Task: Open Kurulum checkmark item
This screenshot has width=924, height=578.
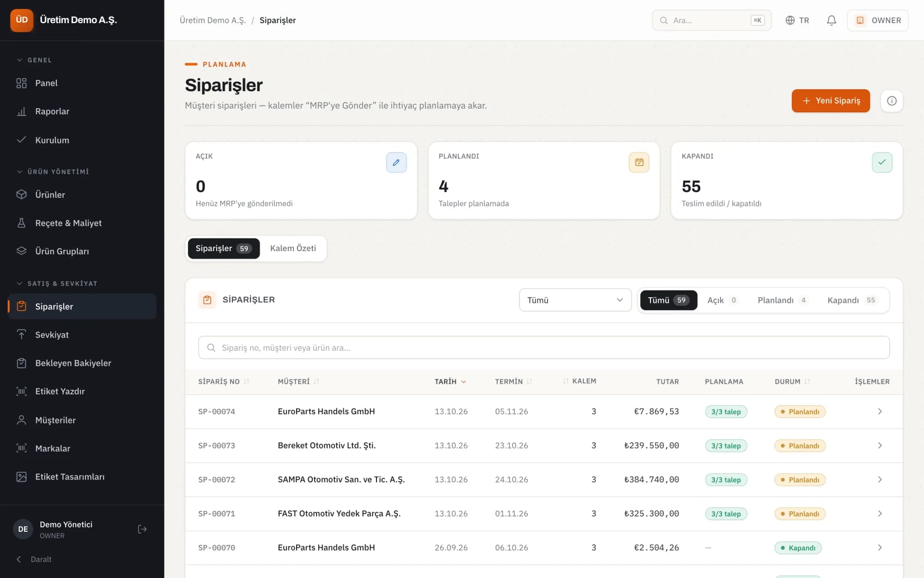Action: pos(21,140)
